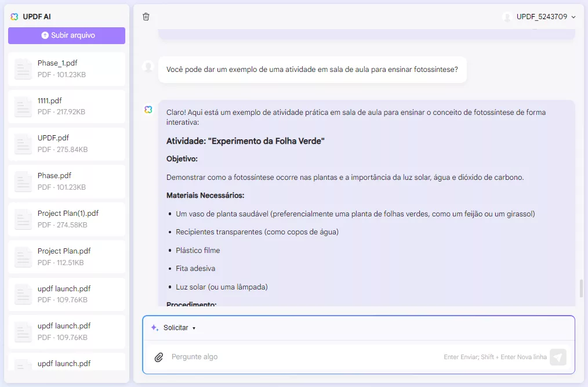This screenshot has height=387, width=588.
Task: Select the UPDF.pdf file entry
Action: coord(66,143)
